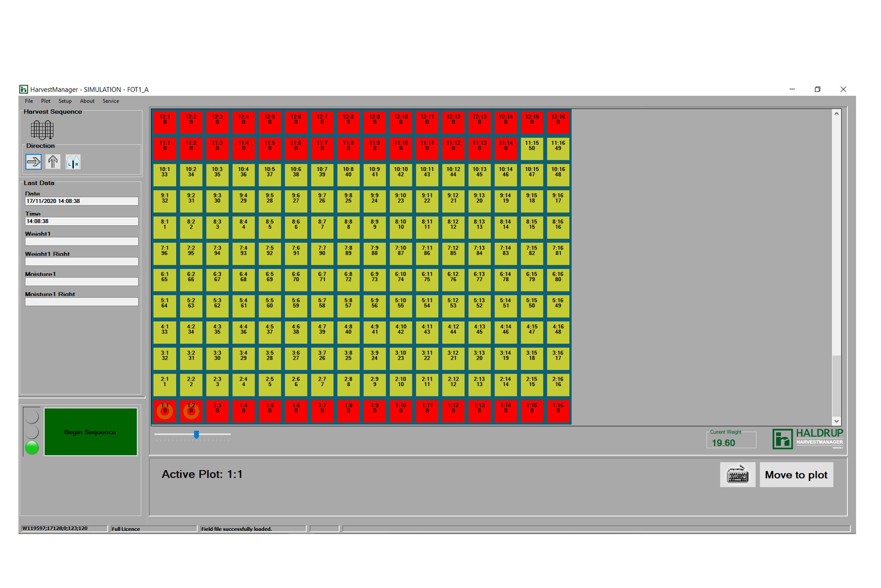The image size is (881, 588).
Task: Click the HarvestManager title bar app icon
Action: (23, 89)
